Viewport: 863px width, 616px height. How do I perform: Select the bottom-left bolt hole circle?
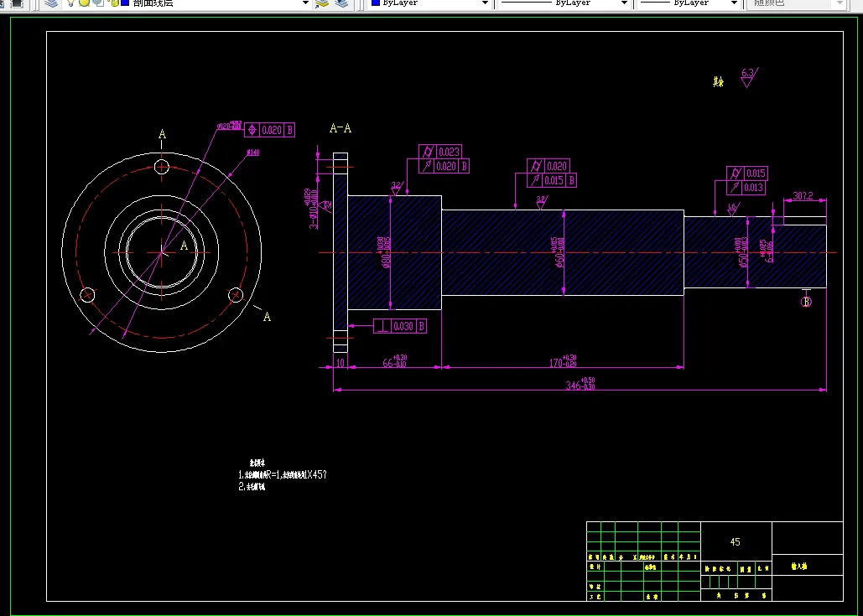pos(87,295)
